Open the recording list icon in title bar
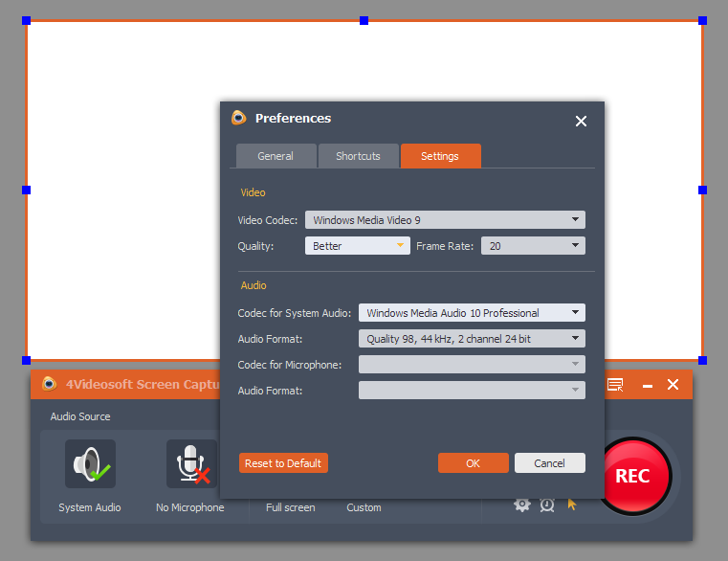 pos(615,385)
